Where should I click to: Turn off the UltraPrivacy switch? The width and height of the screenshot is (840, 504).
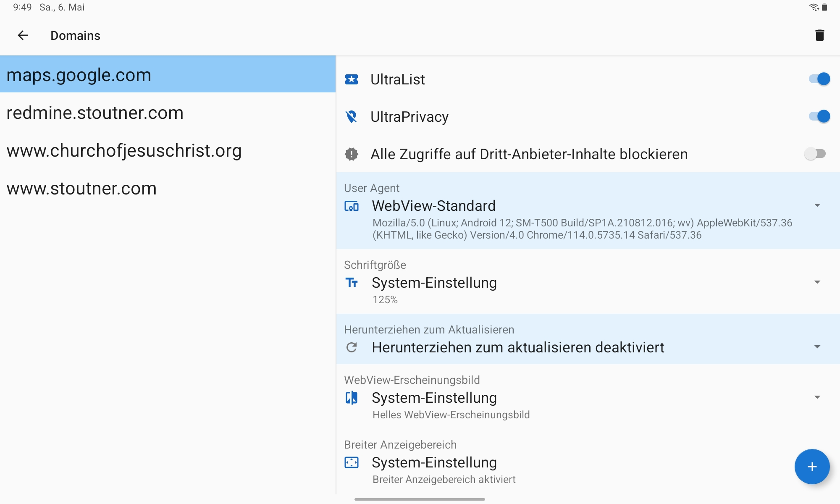819,116
